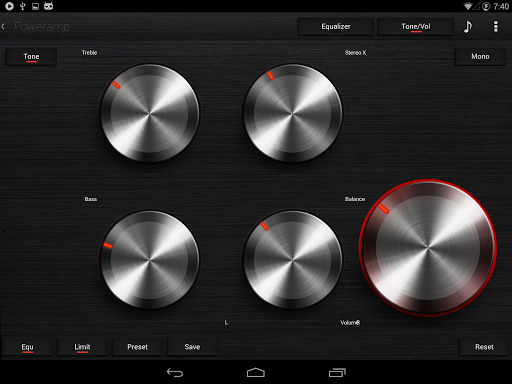Tap the Android back navigation button

[175, 372]
